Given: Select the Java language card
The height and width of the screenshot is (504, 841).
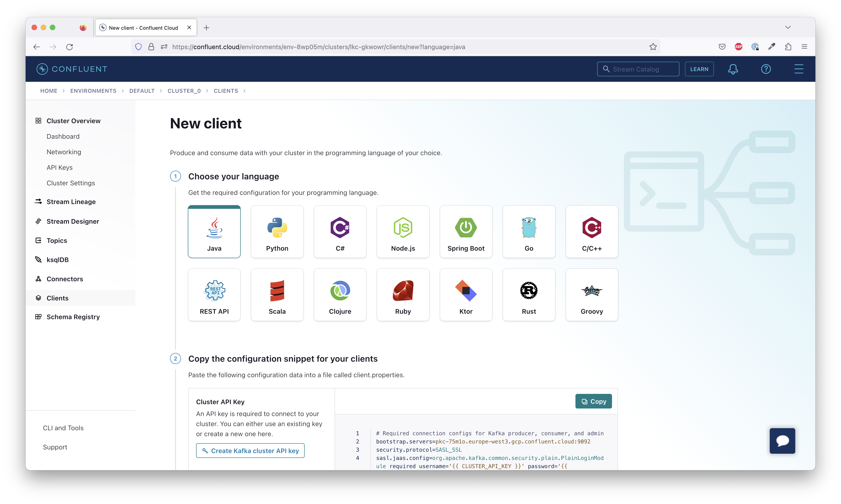Looking at the screenshot, I should pyautogui.click(x=214, y=232).
